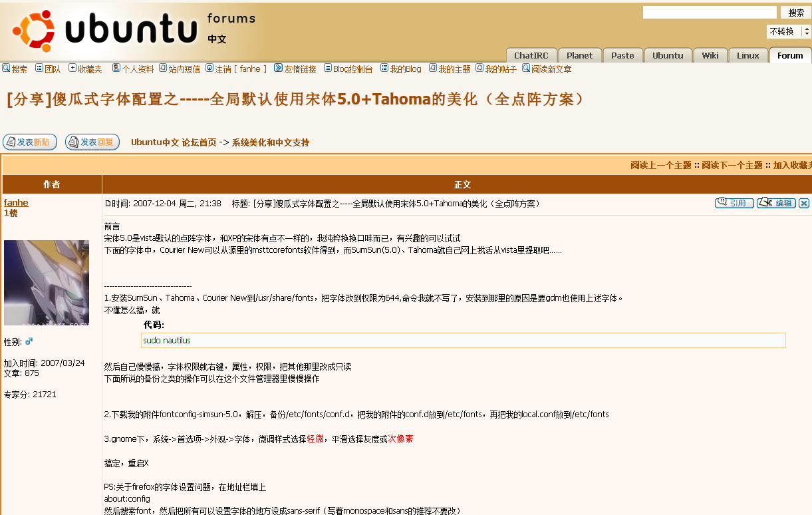Click the 注销 [ fanhe ] logout icon

pyautogui.click(x=209, y=68)
